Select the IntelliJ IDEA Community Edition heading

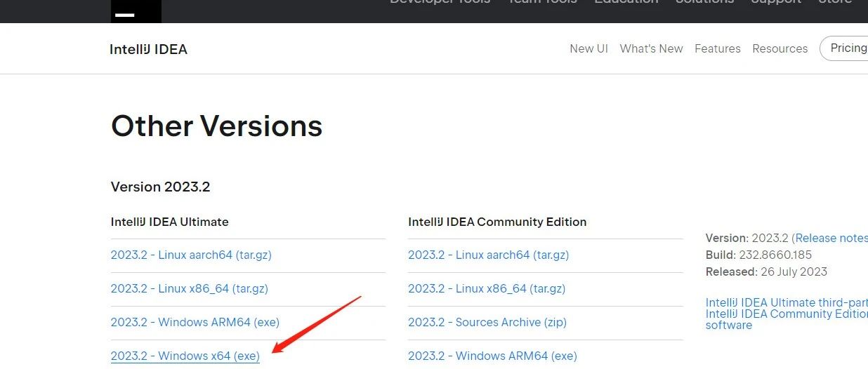tap(497, 222)
